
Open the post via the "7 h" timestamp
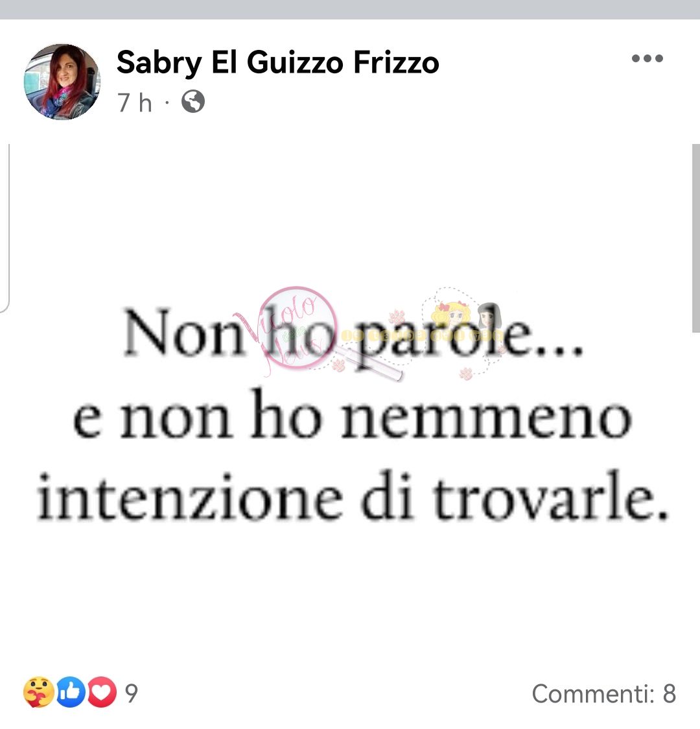[135, 102]
